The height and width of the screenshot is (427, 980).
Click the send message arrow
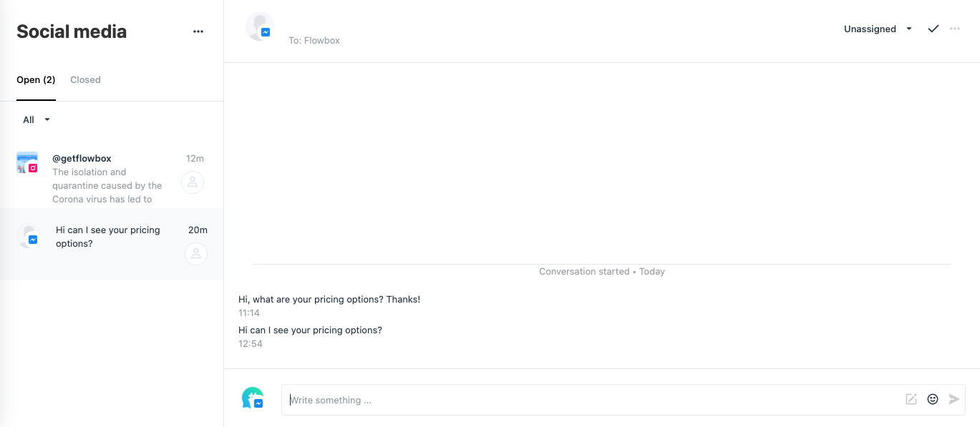[954, 399]
